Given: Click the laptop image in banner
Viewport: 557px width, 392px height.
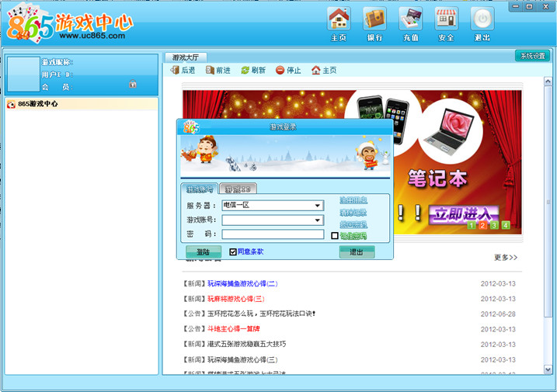Looking at the screenshot, I should [451, 131].
